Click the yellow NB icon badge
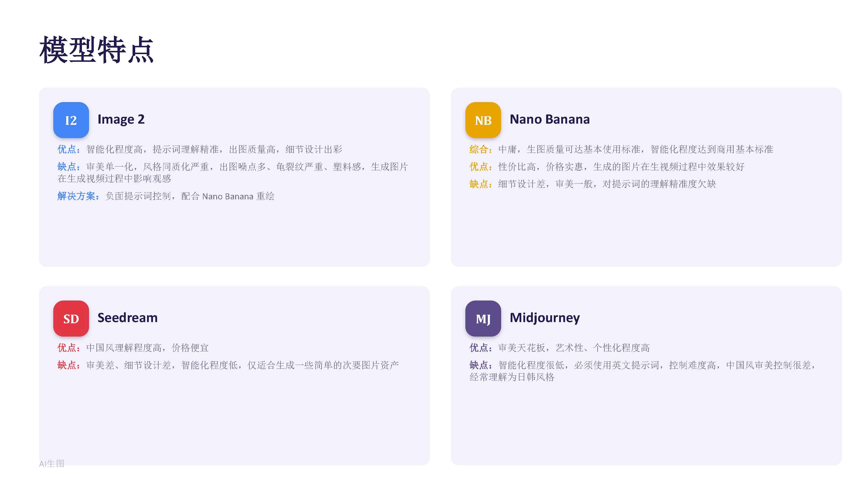Viewport: 868px width, 488px height. pyautogui.click(x=483, y=120)
